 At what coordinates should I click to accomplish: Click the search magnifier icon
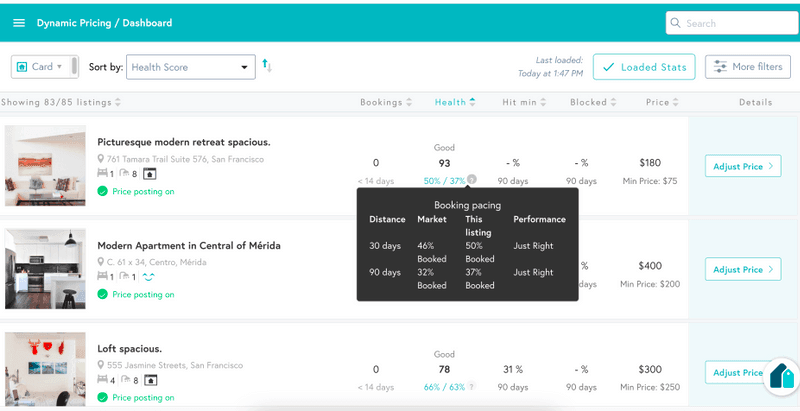click(676, 23)
